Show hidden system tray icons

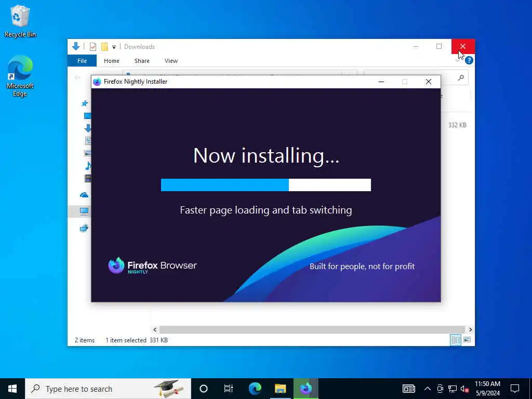[428, 389]
